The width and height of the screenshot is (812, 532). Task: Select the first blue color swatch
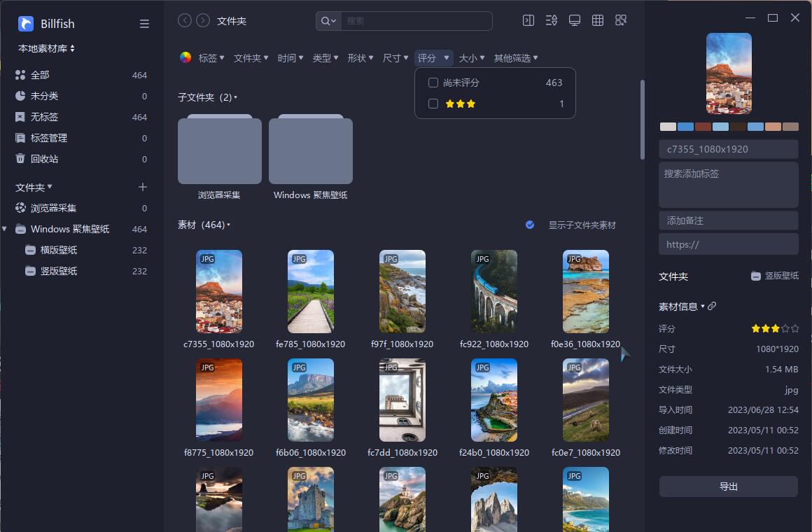[x=685, y=127]
